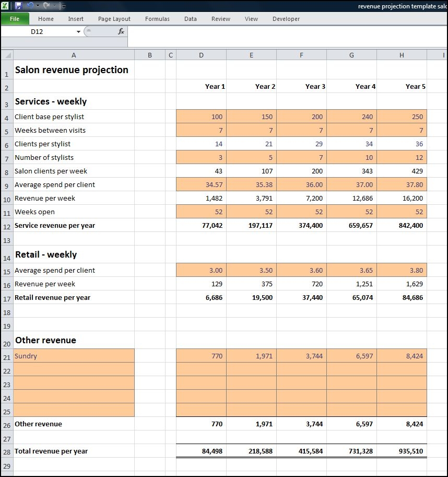
Task: Go to the Page Layout tab
Action: 114,19
